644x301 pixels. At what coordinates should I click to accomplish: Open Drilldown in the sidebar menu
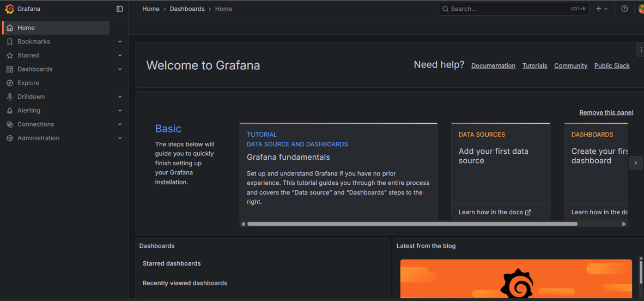31,97
